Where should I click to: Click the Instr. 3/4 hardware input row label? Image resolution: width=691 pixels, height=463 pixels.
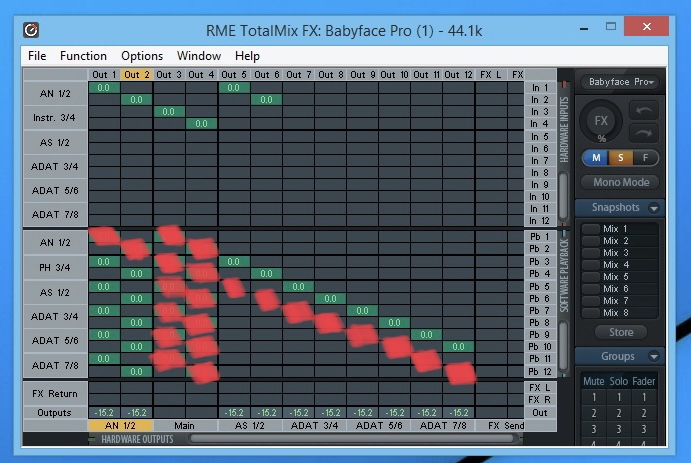tap(55, 118)
